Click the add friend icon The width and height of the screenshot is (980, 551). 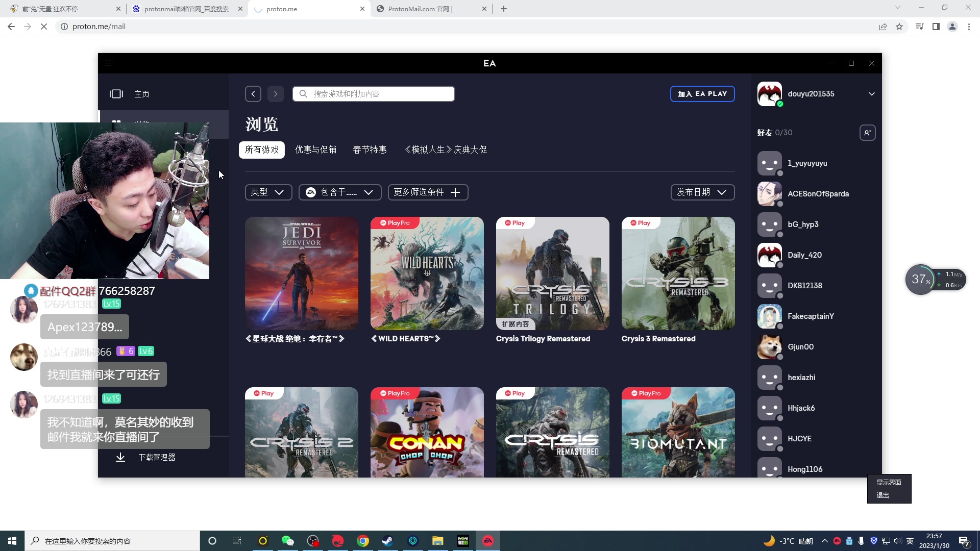868,133
